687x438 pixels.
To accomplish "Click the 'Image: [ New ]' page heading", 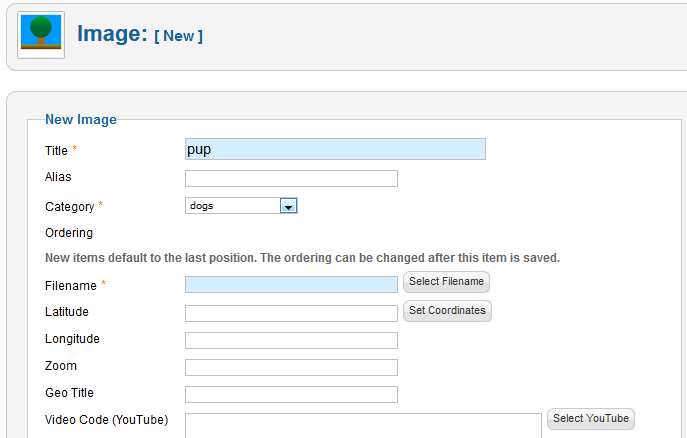I will click(140, 34).
